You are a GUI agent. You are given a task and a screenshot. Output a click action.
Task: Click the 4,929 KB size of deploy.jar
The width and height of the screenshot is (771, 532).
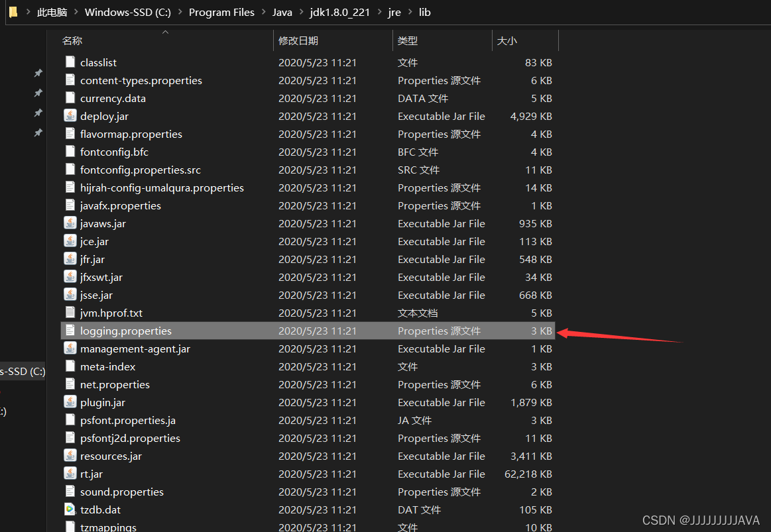pyautogui.click(x=531, y=117)
